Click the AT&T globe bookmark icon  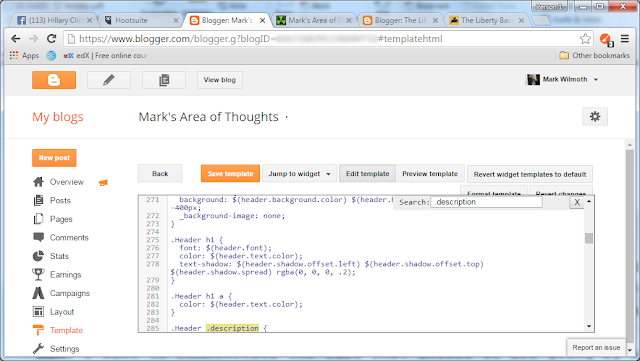[51, 56]
